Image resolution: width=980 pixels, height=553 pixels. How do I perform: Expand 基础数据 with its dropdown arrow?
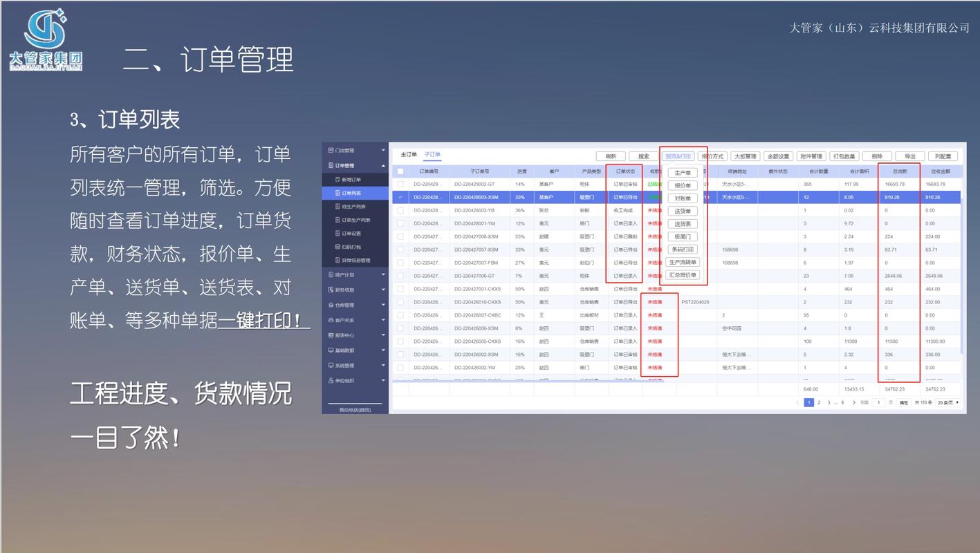383,350
